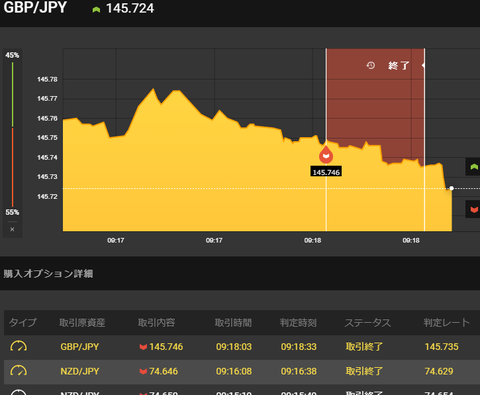This screenshot has width=480, height=395.
Task: Click the 判定時刻 column header
Action: point(298,323)
